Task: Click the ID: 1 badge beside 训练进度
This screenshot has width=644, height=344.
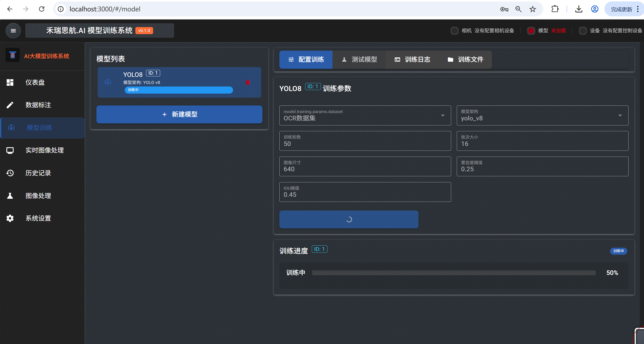Action: (319, 249)
